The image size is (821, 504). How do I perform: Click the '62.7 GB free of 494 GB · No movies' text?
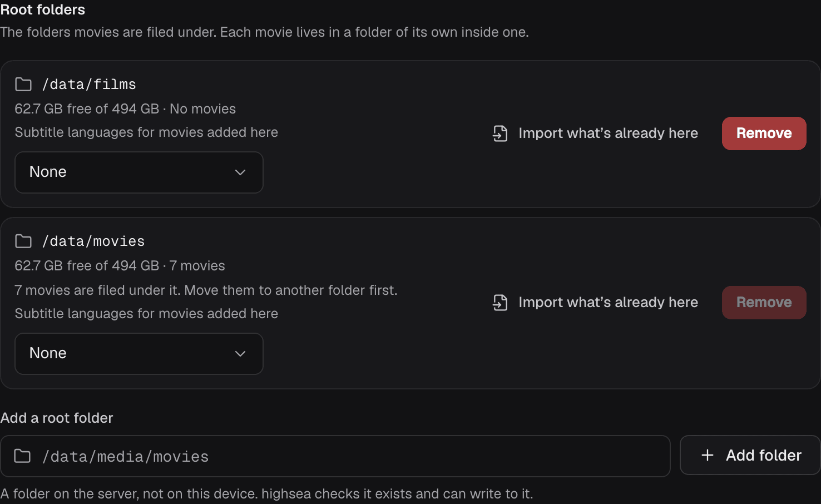point(125,109)
